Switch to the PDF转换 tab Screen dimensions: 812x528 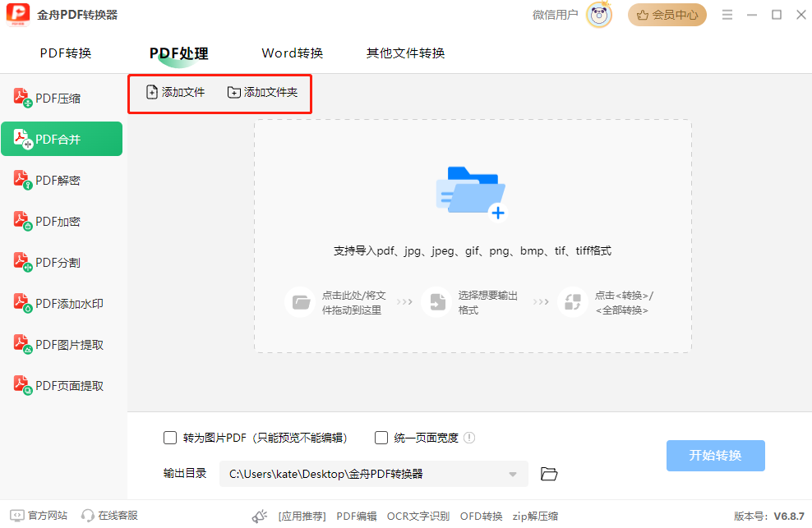66,53
